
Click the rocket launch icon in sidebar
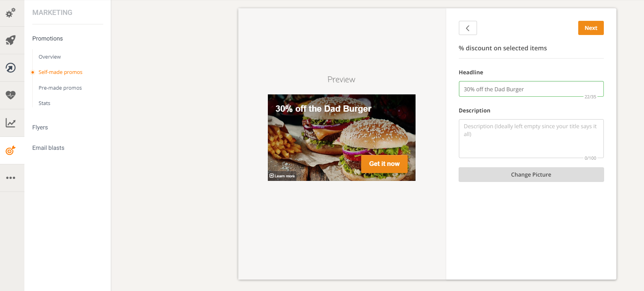tap(11, 40)
